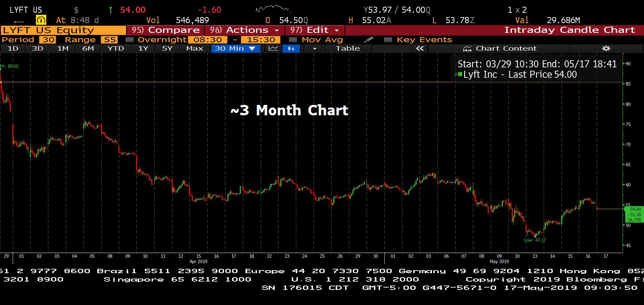The width and height of the screenshot is (644, 305).
Task: Click the intraday sparkline mini chart
Action: pos(273,9)
